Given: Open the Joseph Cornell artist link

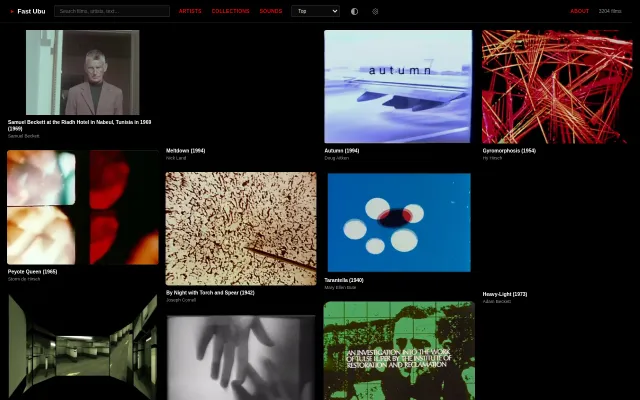Looking at the screenshot, I should click(x=181, y=300).
